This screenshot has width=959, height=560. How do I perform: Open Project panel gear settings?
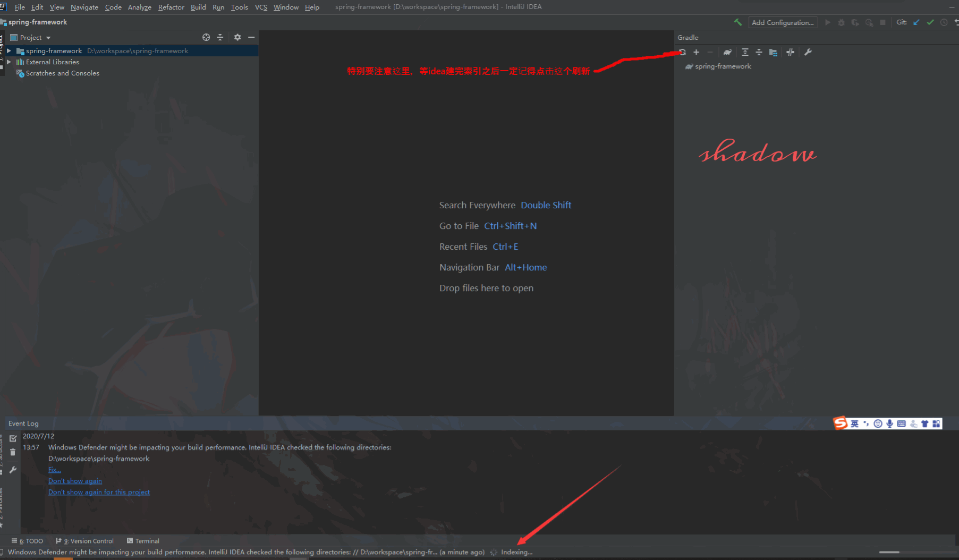[237, 37]
